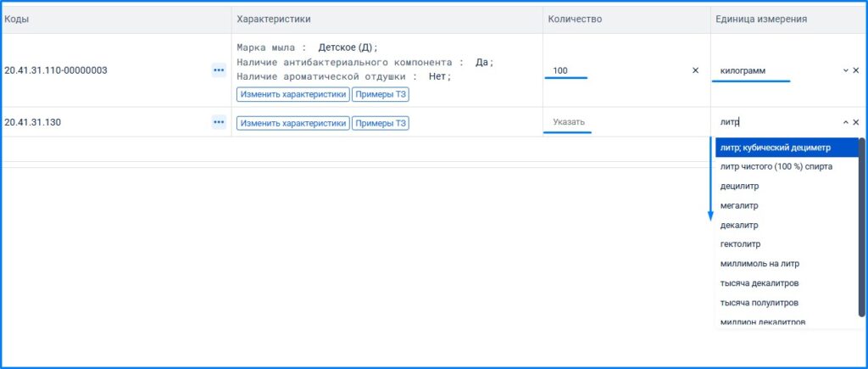The height and width of the screenshot is (369, 868).
Task: Pick миллимоль на литр unit
Action: 787,264
